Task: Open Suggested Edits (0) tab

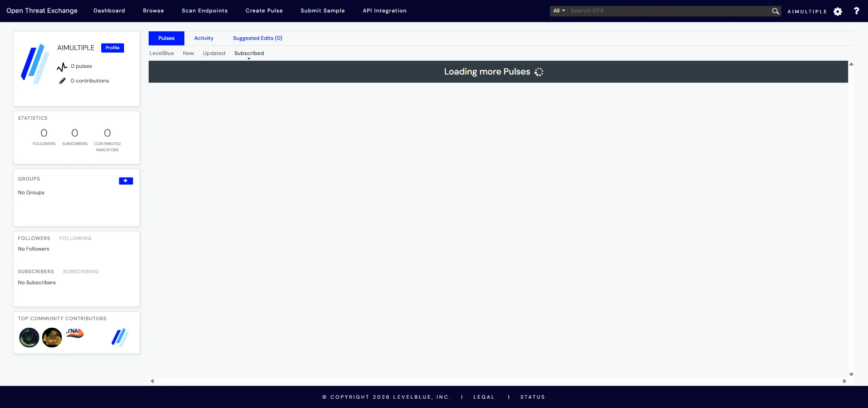Action: [258, 38]
